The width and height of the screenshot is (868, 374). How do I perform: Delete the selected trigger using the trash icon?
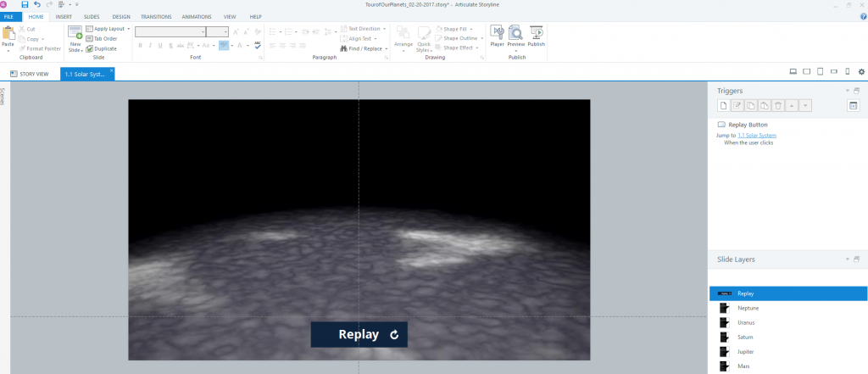click(778, 105)
